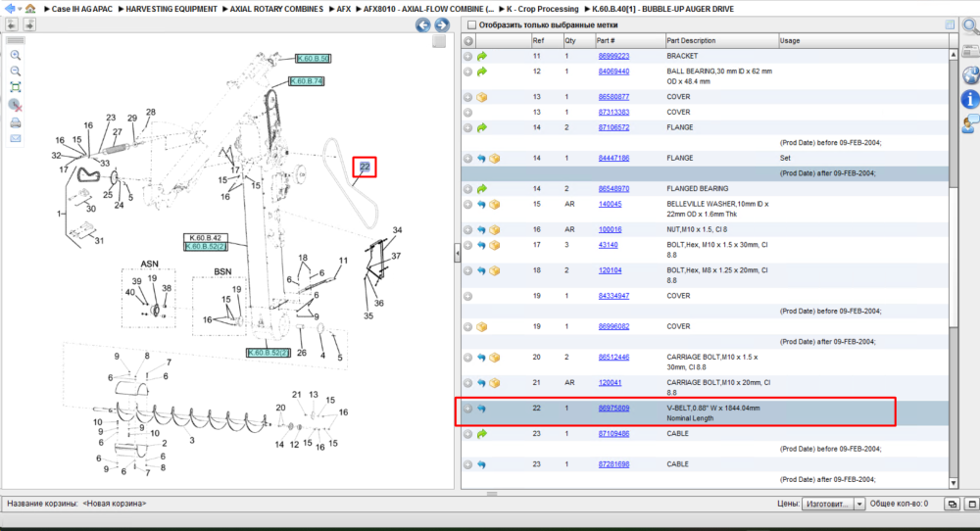This screenshot has width=980, height=531.
Task: Open part number 84447186 link
Action: [613, 159]
